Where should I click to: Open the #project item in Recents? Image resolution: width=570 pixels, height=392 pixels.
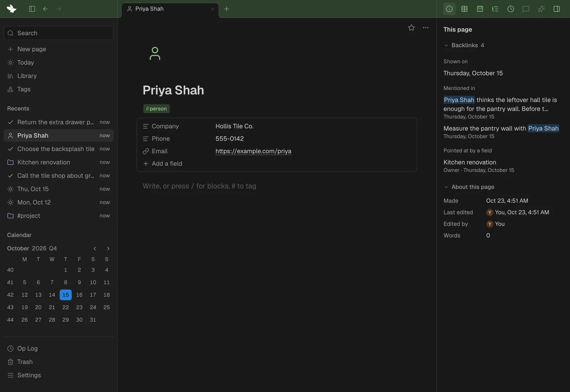[x=58, y=216]
